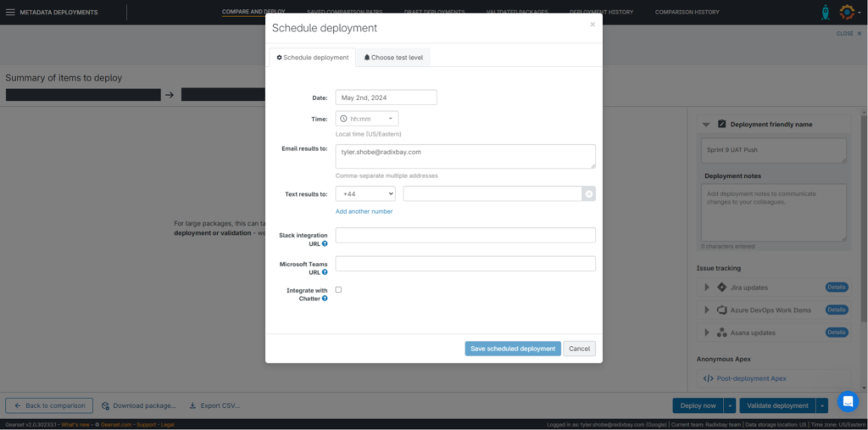The image size is (868, 430).
Task: Click the CLOSE link at top right
Action: click(x=849, y=33)
